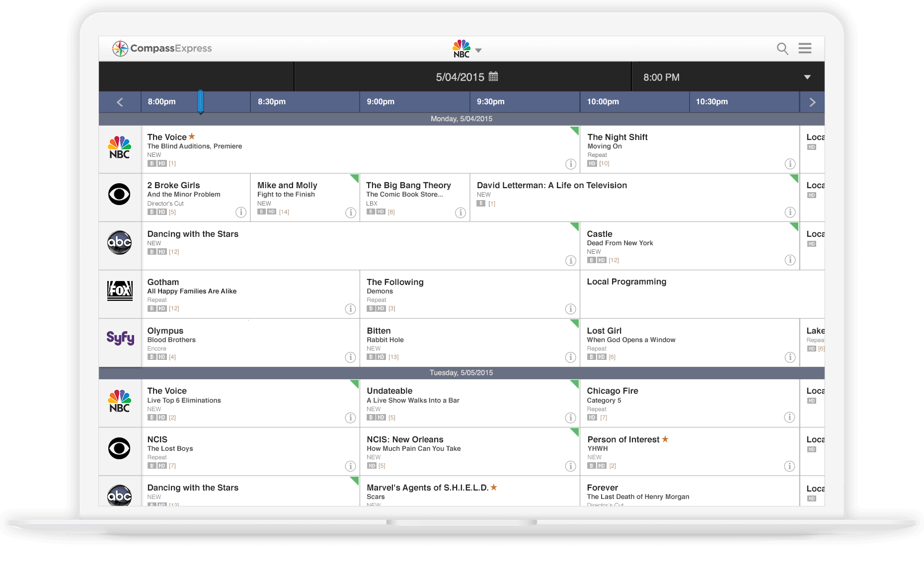Screen dimensions: 924x564
Task: Select the NBC channel logo
Action: coord(119,146)
